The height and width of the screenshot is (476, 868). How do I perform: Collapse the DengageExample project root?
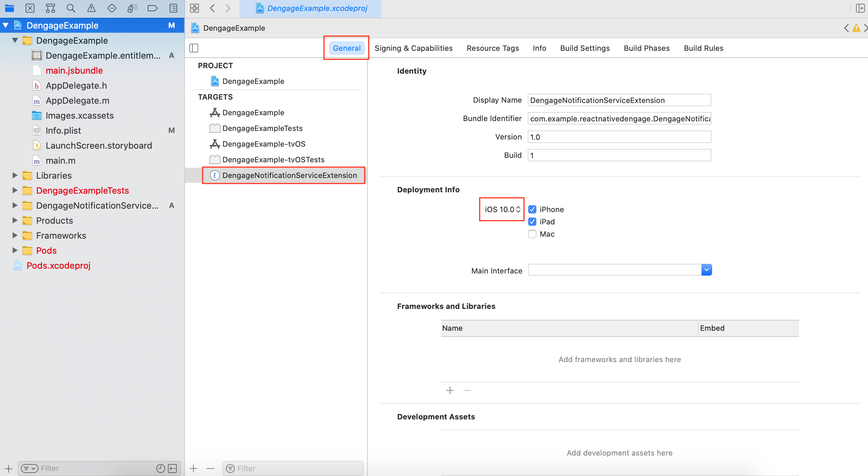coord(6,25)
